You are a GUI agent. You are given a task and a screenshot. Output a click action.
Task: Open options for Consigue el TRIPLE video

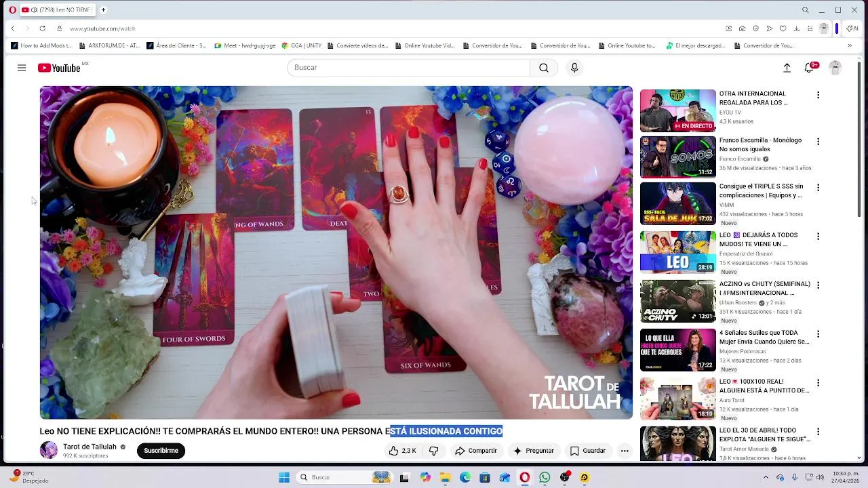[818, 188]
